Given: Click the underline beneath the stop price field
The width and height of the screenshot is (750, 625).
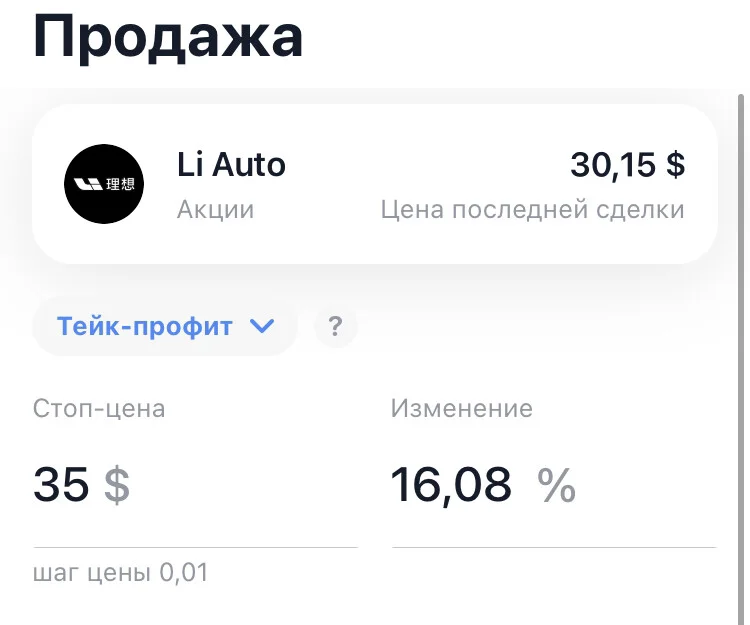Looking at the screenshot, I should (195, 548).
